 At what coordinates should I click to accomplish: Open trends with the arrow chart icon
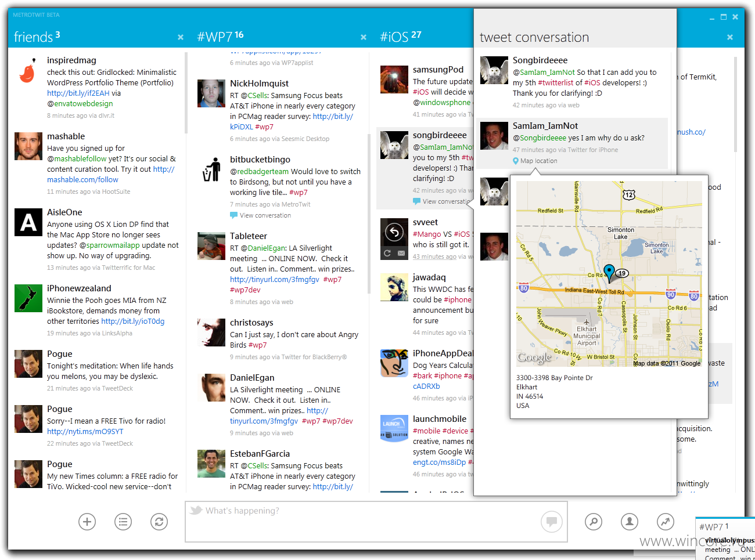(x=666, y=522)
